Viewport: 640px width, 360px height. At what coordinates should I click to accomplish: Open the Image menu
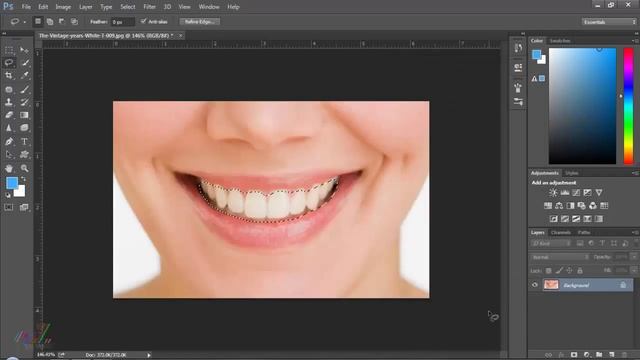tap(63, 7)
